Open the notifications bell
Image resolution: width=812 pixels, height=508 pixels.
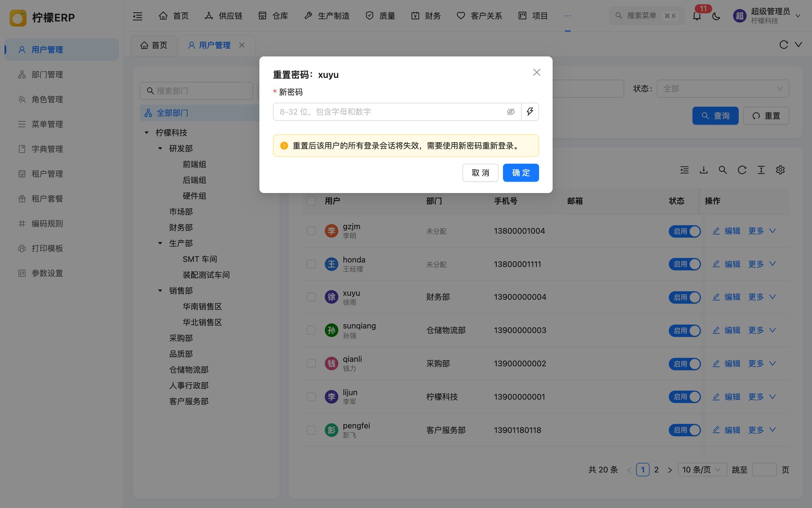pos(697,16)
